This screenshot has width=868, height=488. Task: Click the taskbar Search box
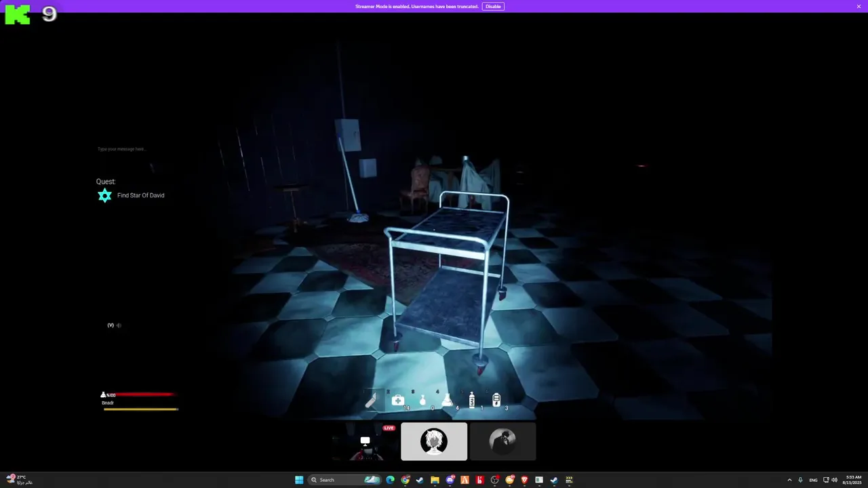click(x=344, y=480)
